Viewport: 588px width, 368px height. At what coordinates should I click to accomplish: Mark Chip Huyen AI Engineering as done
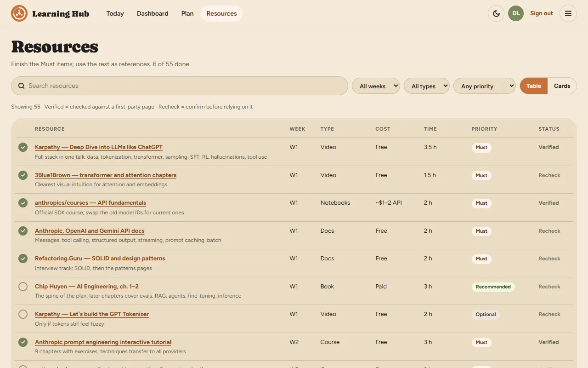pyautogui.click(x=23, y=287)
